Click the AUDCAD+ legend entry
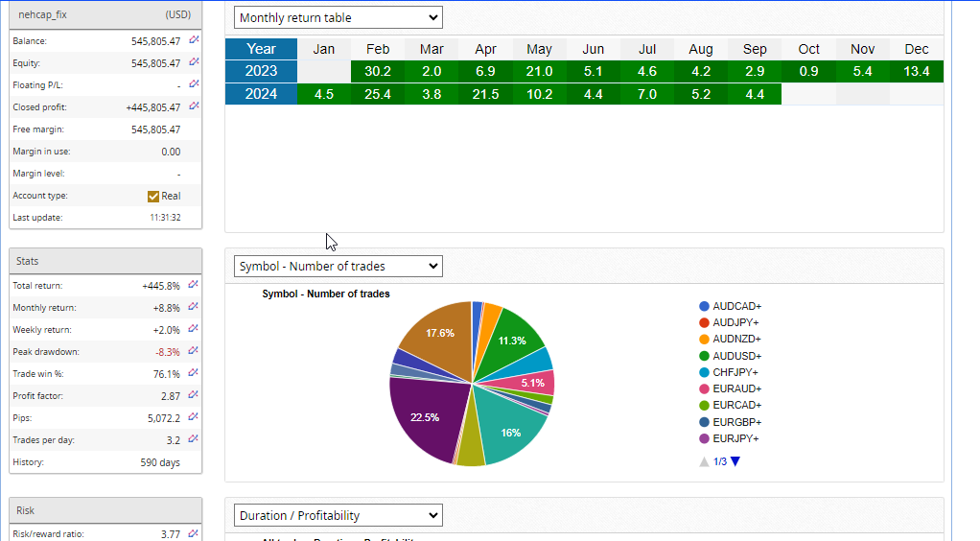Screen dimensions: 980x541 coord(736,306)
